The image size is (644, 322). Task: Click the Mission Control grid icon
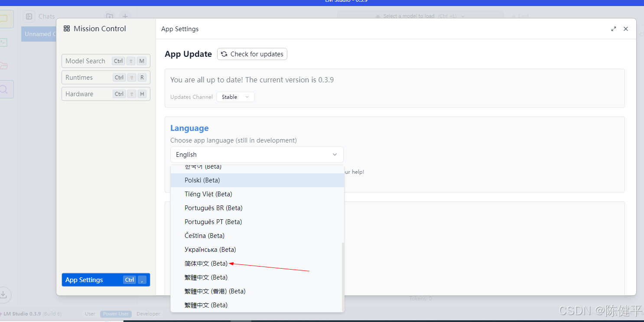point(67,29)
